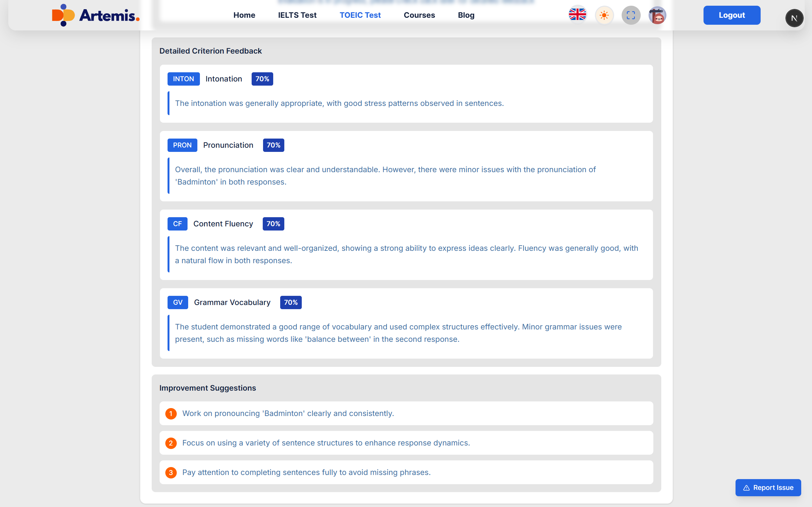Viewport: 812px width, 507px height.
Task: Click the Grammar Vocabulary 70% score badge
Action: [x=291, y=302]
